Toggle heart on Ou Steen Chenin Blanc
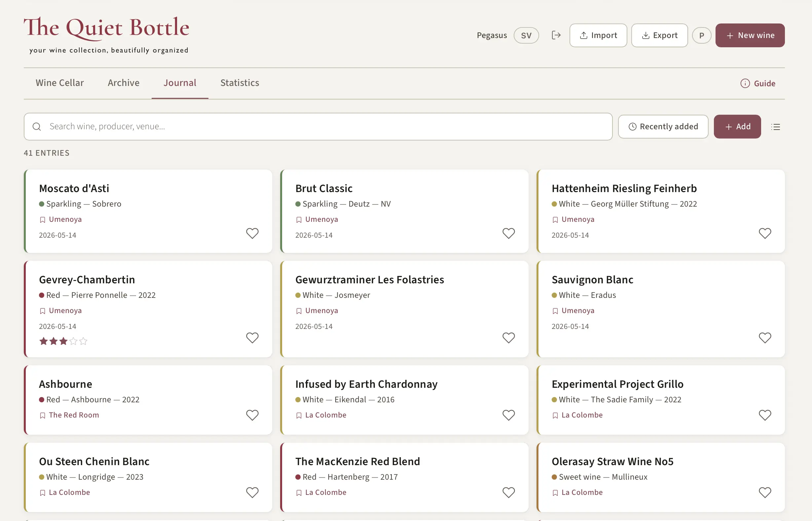The height and width of the screenshot is (521, 812). [x=252, y=492]
